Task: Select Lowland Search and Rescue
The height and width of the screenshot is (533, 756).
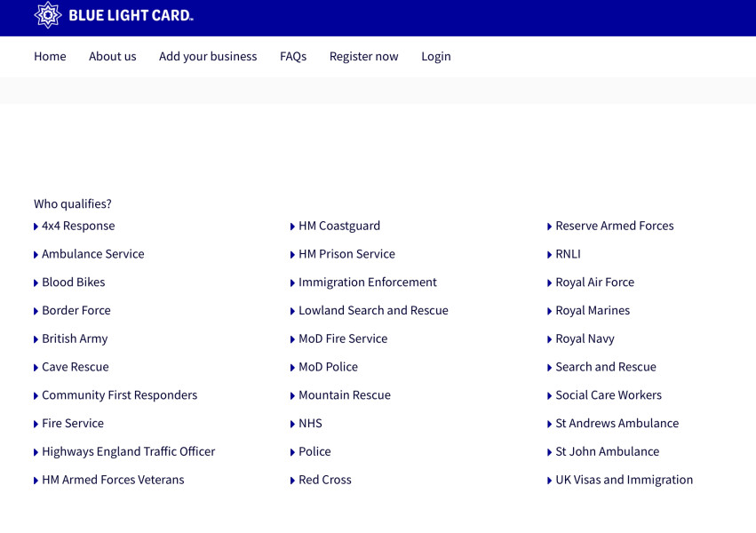Action: pos(373,310)
